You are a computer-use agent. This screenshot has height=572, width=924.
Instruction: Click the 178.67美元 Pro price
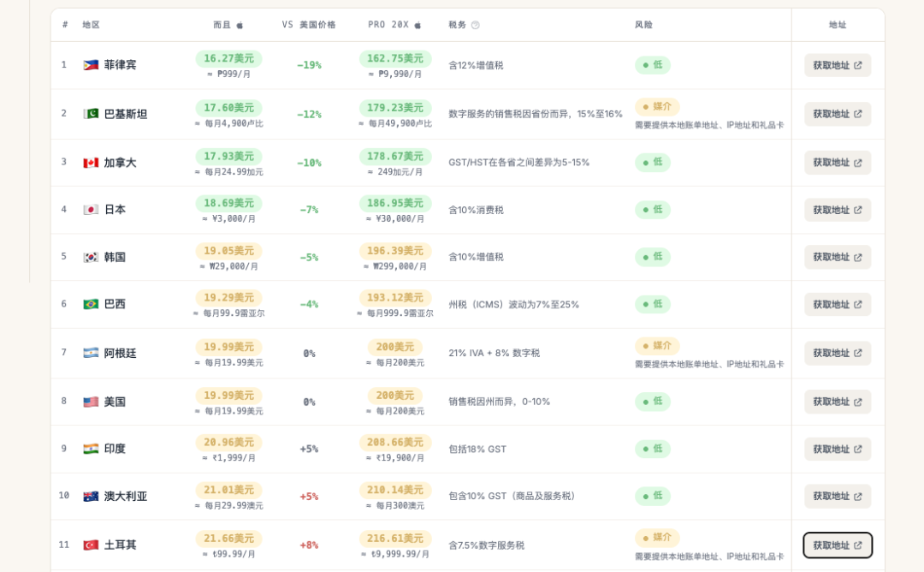(395, 156)
